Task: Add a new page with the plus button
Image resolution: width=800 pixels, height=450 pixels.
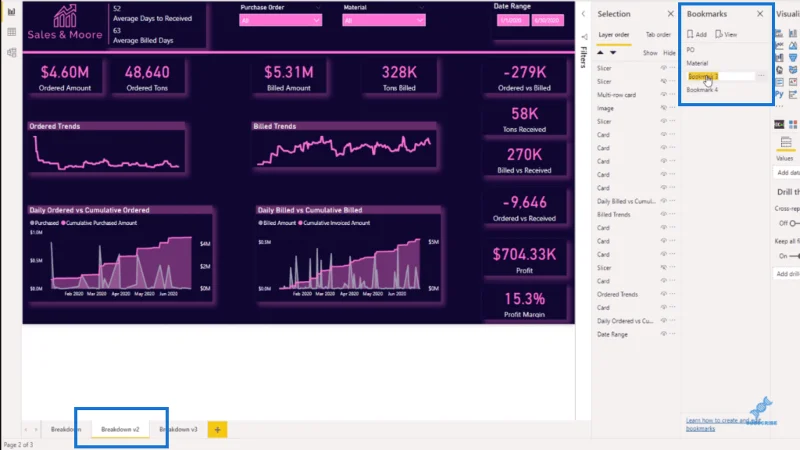Action: (x=217, y=430)
